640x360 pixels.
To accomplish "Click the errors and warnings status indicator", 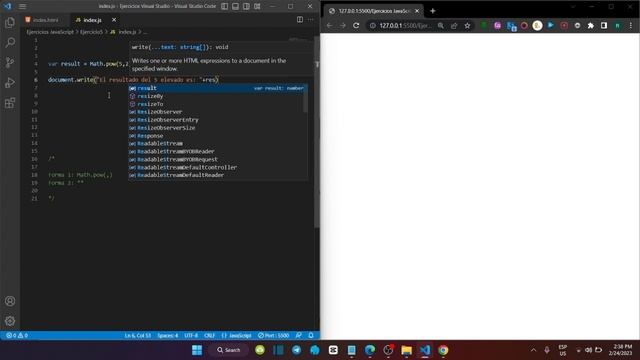I will click(x=17, y=336).
